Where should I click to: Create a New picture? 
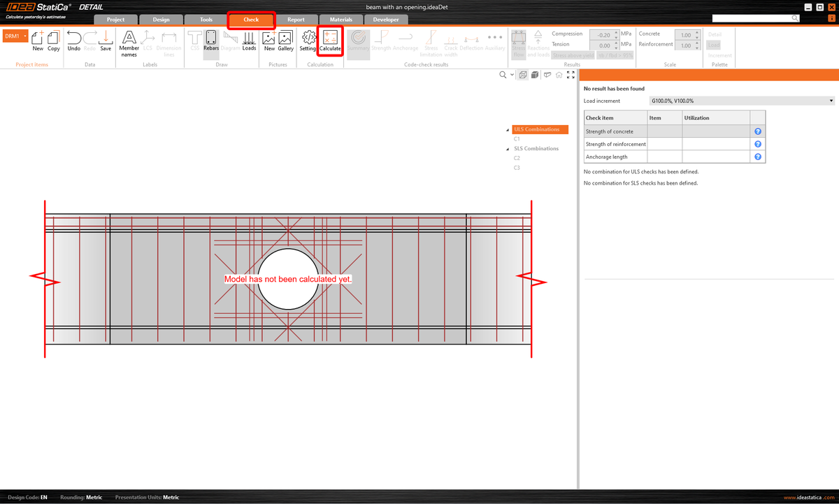pos(269,42)
